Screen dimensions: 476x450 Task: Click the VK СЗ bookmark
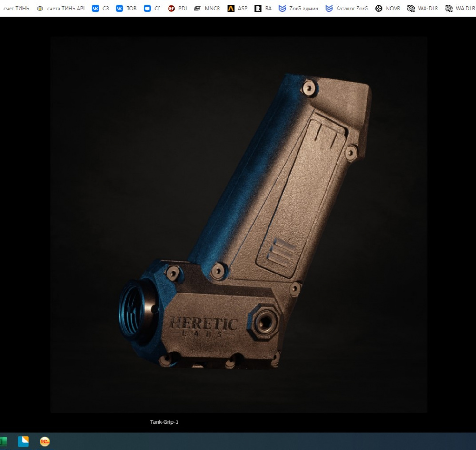point(100,8)
